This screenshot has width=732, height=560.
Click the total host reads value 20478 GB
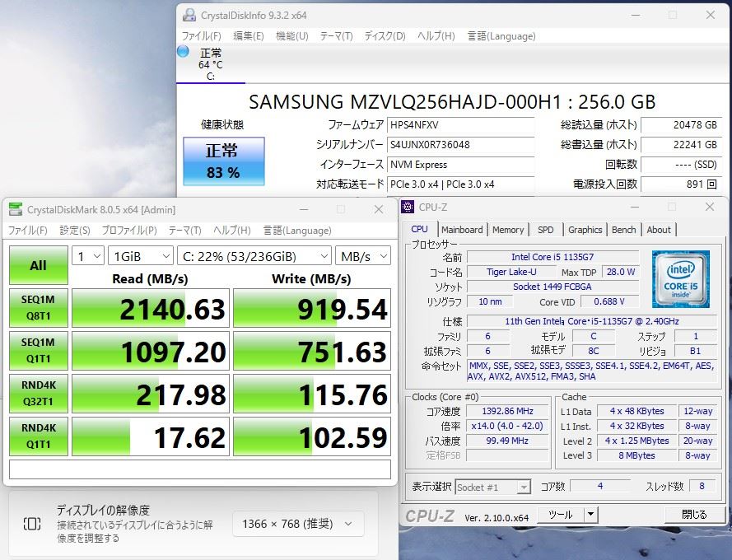(681, 124)
